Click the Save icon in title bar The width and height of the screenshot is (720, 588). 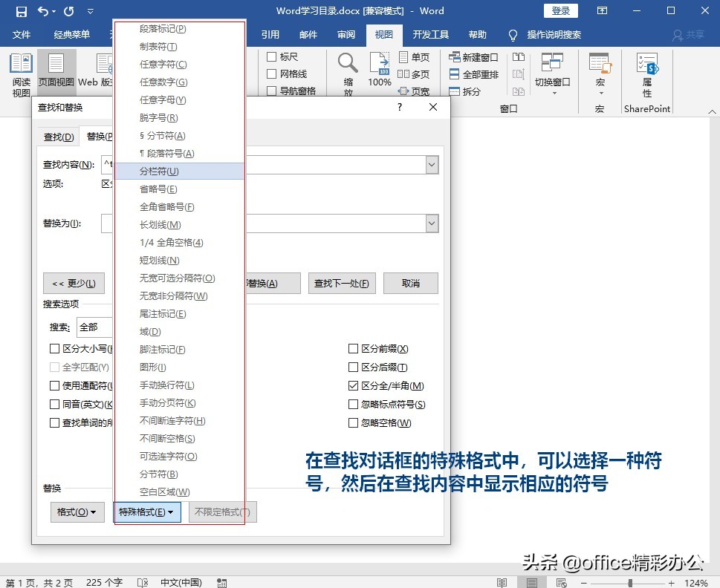tap(21, 11)
